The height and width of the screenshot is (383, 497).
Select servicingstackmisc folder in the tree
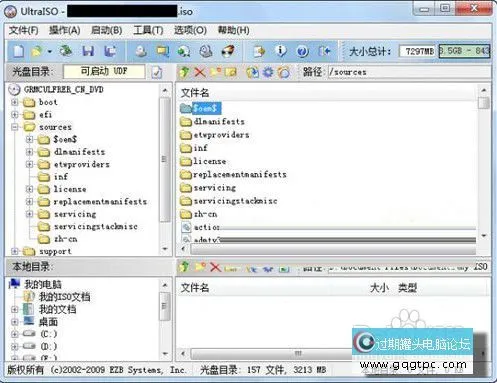click(96, 227)
